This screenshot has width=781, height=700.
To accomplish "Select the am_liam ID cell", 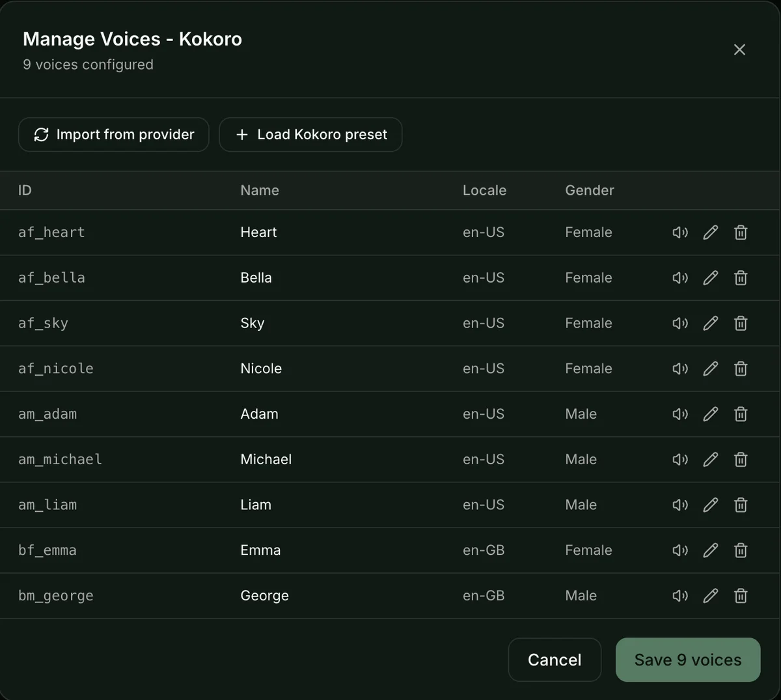I will click(x=48, y=505).
